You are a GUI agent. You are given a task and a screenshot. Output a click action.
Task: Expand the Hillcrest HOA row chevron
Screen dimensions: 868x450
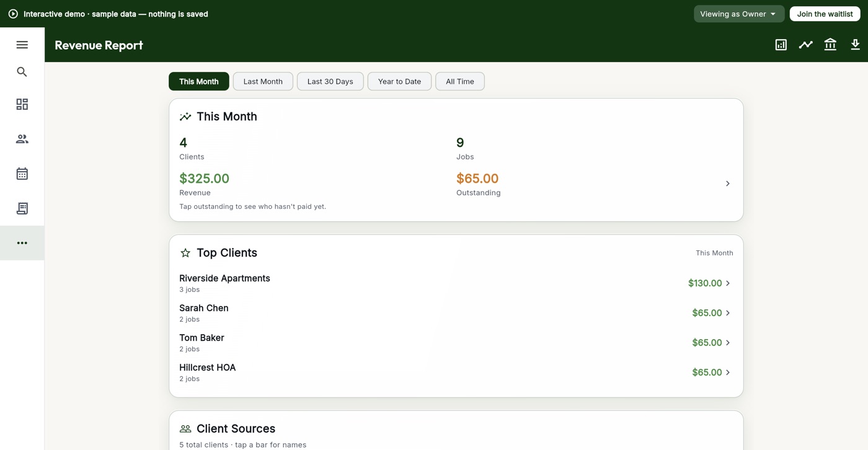point(727,373)
